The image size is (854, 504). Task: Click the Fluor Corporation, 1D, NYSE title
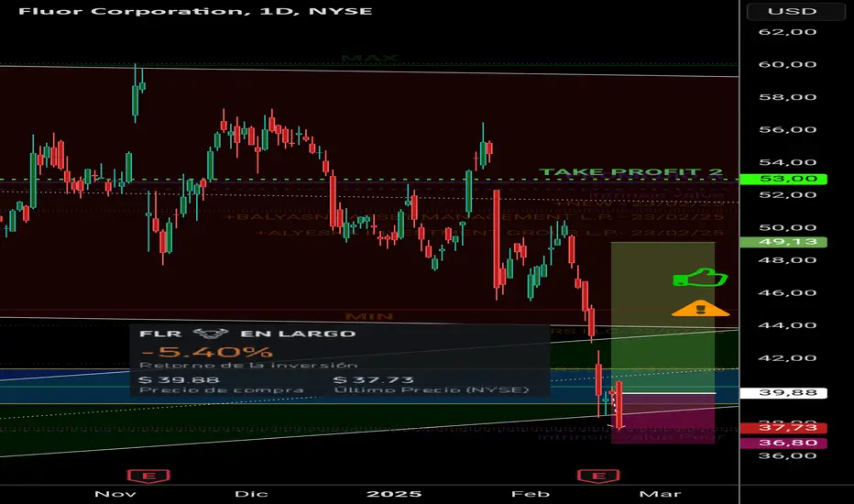pyautogui.click(x=195, y=11)
